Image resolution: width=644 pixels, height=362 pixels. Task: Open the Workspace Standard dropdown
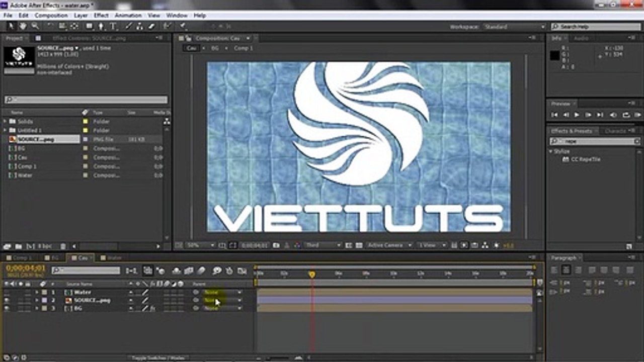click(514, 27)
